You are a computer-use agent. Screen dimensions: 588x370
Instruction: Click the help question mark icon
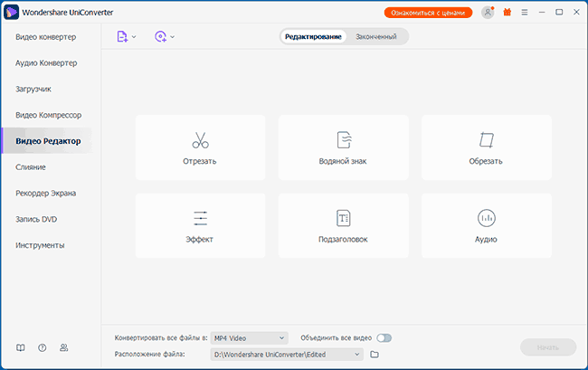42,348
